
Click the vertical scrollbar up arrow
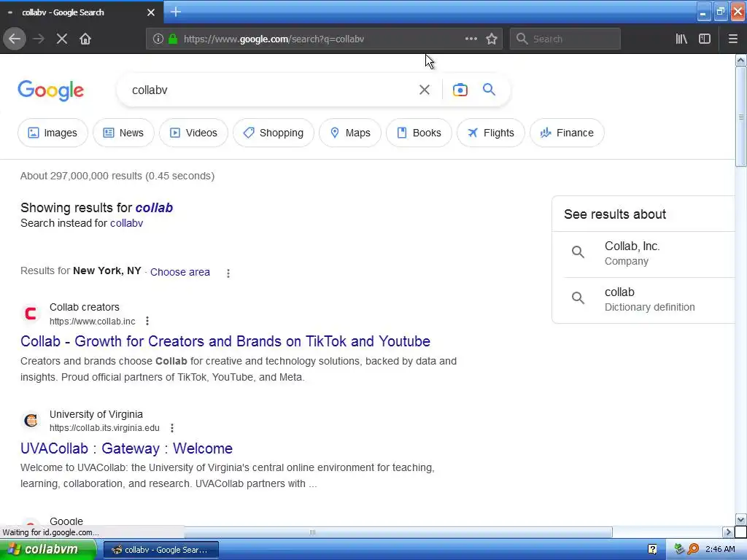coord(741,60)
